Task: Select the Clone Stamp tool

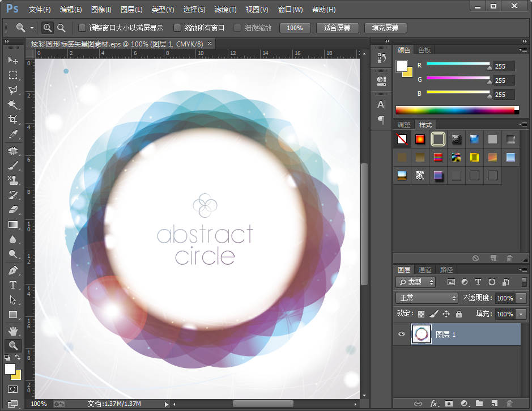Action: click(x=13, y=180)
